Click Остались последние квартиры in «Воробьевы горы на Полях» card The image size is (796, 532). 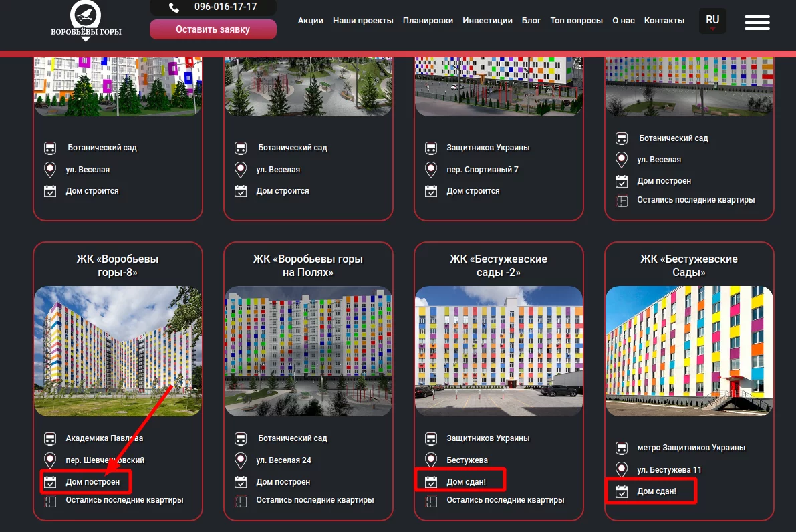(315, 500)
